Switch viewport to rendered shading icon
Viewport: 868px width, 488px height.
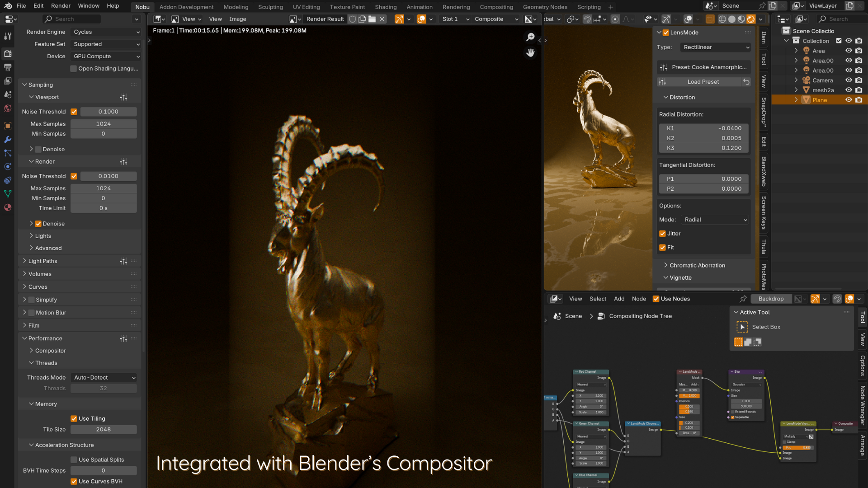pos(751,19)
